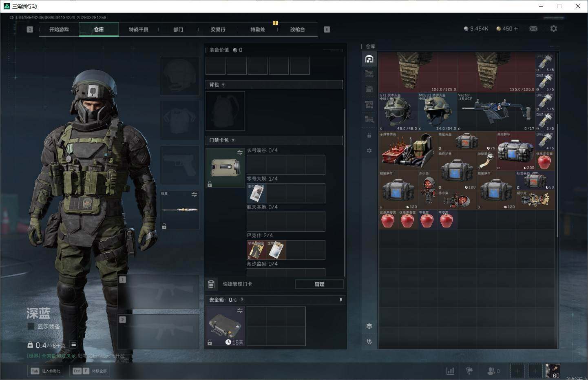Open the weight details list icon
Viewport: 588px width, 380px height.
[x=73, y=345]
